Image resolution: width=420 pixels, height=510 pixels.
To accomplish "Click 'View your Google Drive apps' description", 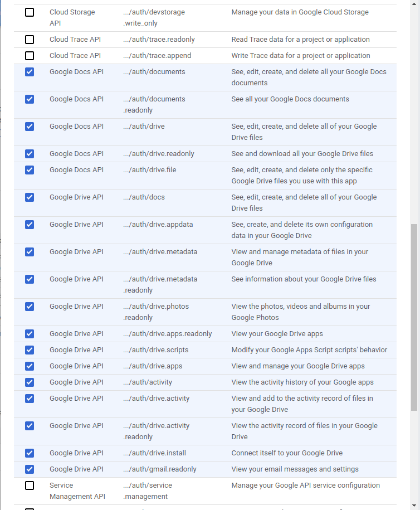I will point(277,334).
